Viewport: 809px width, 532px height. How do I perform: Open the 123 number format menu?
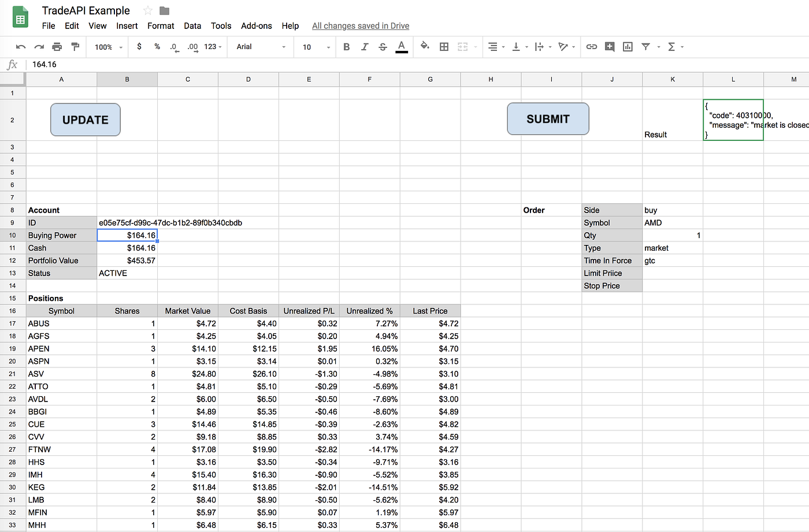210,47
